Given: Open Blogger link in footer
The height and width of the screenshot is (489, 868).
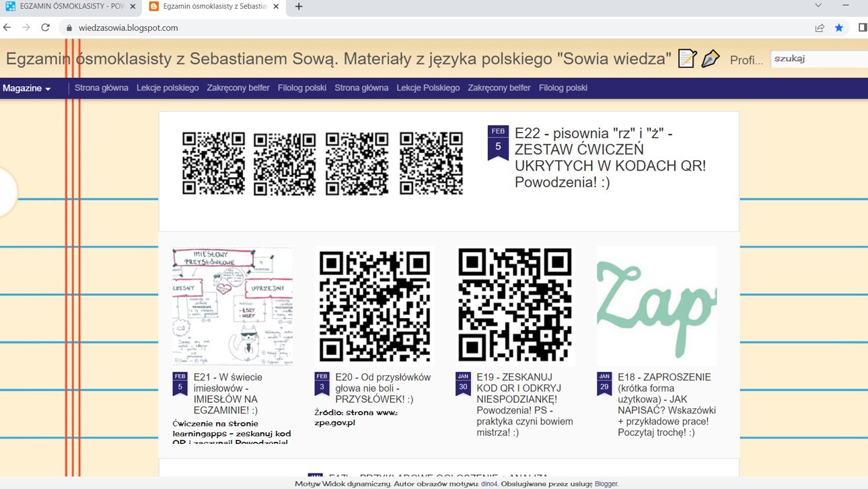Looking at the screenshot, I should tap(606, 484).
